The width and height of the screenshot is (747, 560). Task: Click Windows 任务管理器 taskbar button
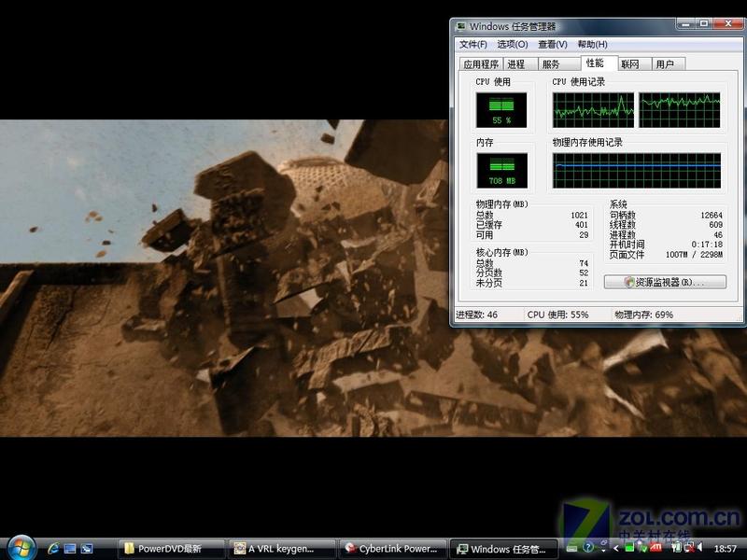click(504, 549)
